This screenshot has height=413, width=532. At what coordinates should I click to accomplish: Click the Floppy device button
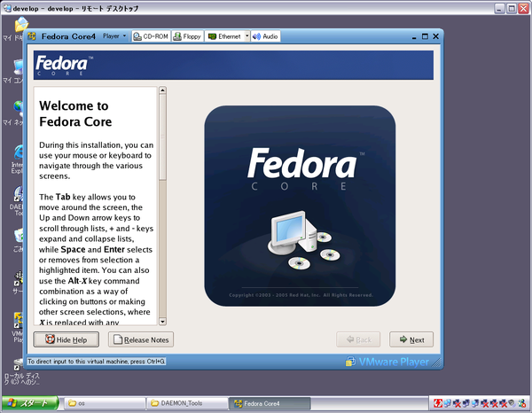(187, 36)
